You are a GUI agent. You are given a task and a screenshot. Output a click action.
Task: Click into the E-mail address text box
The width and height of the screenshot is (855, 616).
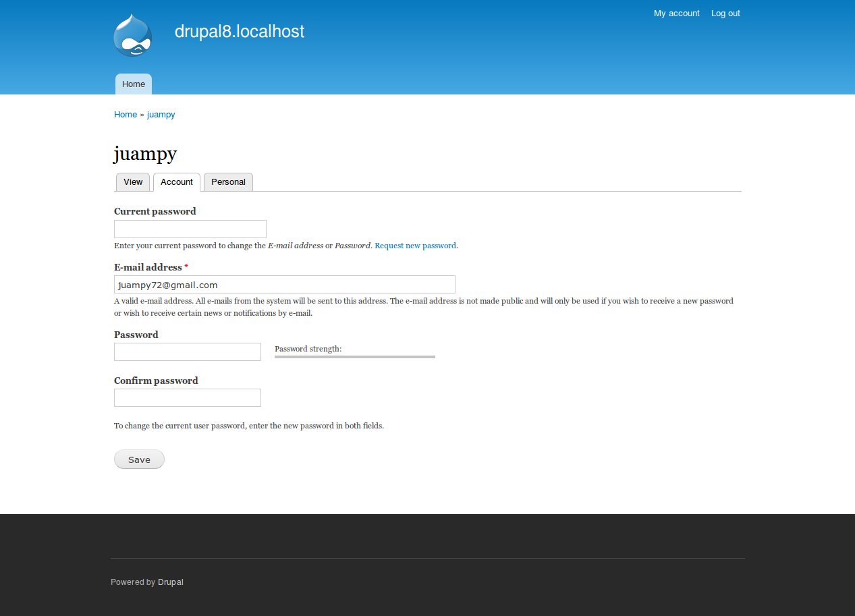pyautogui.click(x=285, y=285)
